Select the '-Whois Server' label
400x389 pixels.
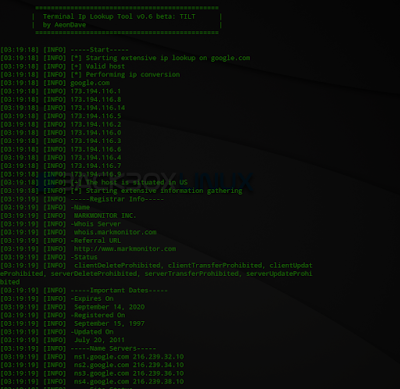pos(96,224)
